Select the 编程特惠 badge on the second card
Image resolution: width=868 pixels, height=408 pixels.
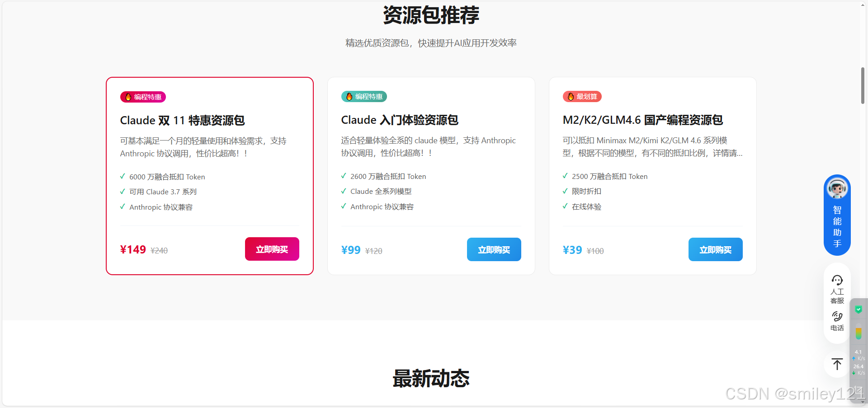click(364, 96)
